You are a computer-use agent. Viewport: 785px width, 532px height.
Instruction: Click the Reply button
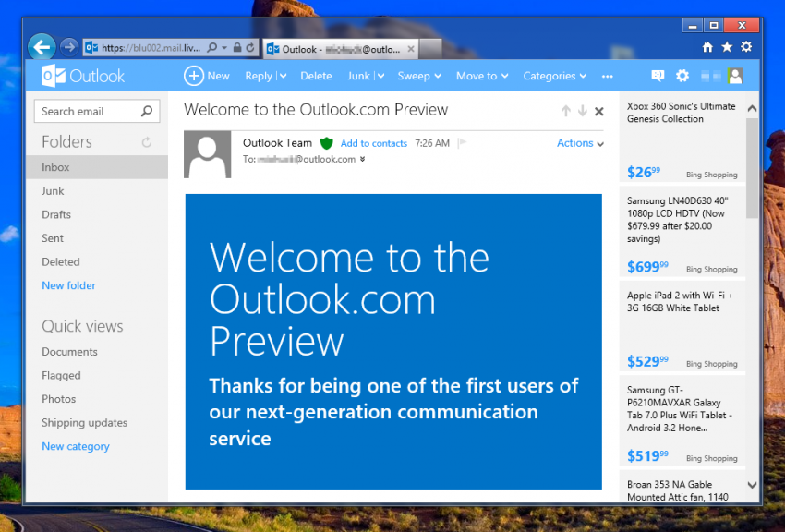(259, 76)
